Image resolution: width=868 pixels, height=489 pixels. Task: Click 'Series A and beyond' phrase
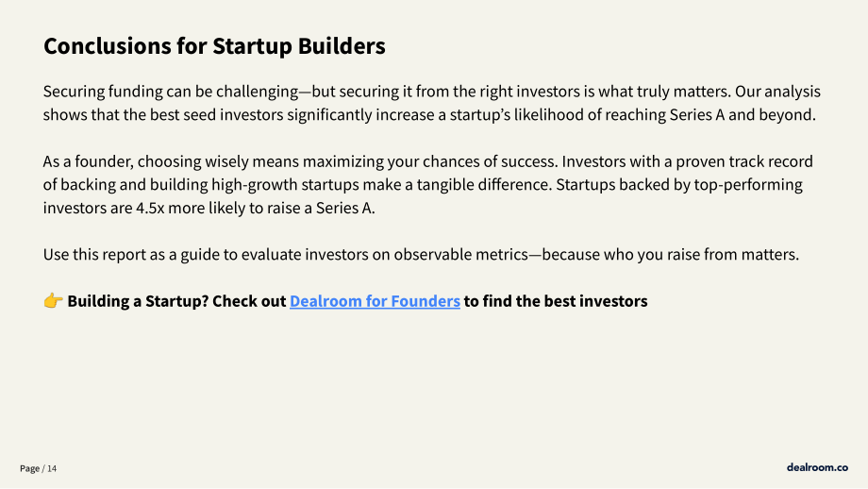[x=742, y=114]
